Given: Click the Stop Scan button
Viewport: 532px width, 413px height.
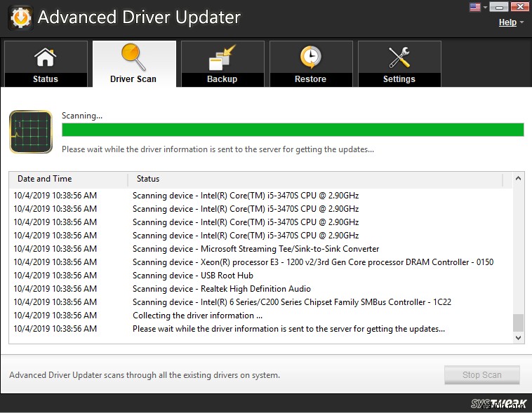Looking at the screenshot, I should pyautogui.click(x=481, y=374).
